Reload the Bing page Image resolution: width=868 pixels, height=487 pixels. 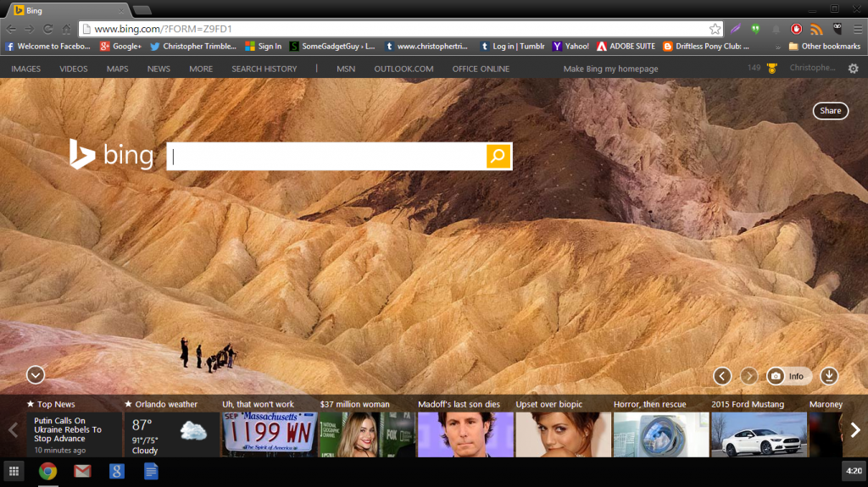(47, 29)
